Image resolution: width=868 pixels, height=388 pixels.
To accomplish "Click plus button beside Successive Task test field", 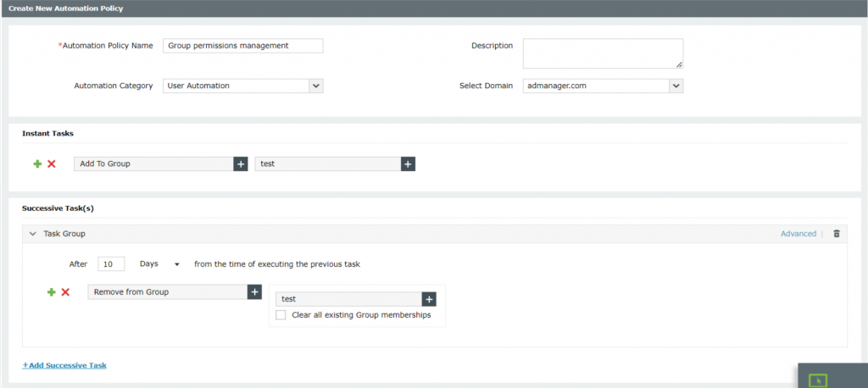I will (x=429, y=299).
